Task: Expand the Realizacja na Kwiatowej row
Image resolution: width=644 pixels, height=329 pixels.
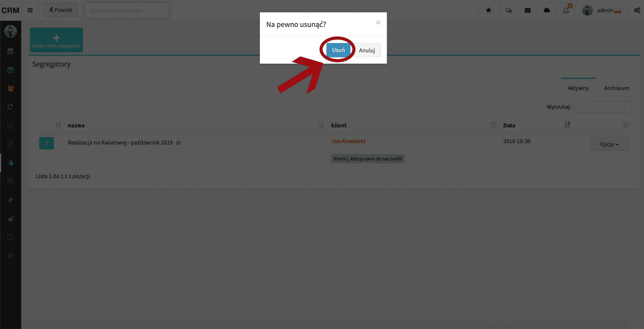Action: pos(47,143)
